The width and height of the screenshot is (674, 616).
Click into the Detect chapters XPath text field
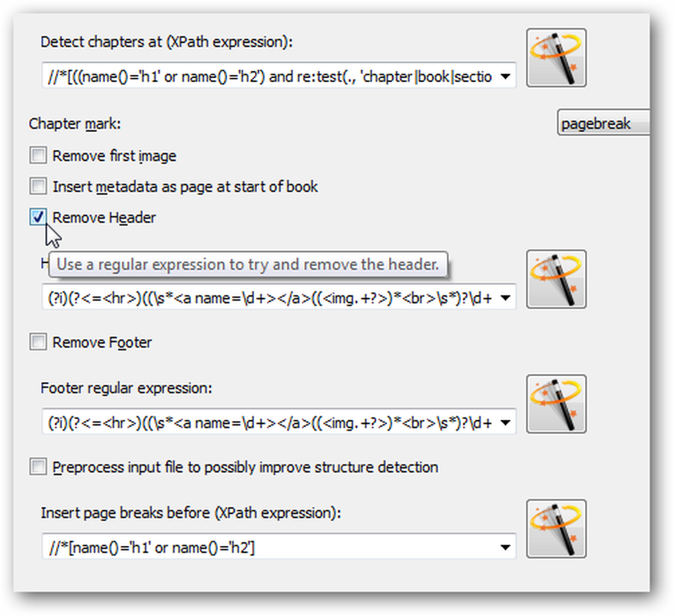[x=271, y=76]
